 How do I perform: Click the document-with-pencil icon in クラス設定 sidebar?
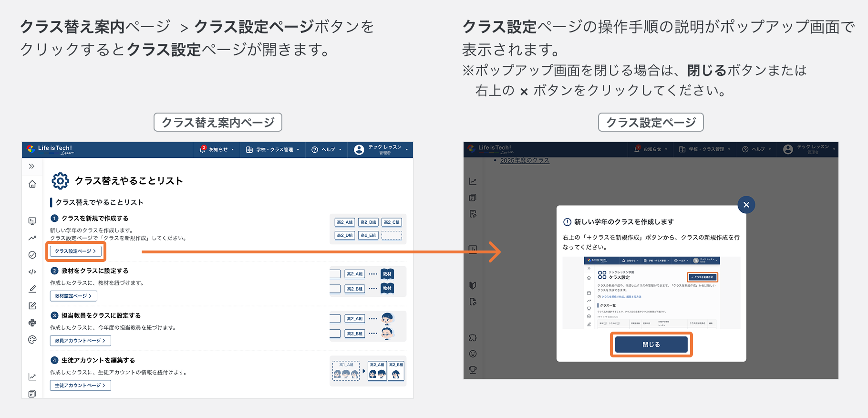(x=473, y=214)
